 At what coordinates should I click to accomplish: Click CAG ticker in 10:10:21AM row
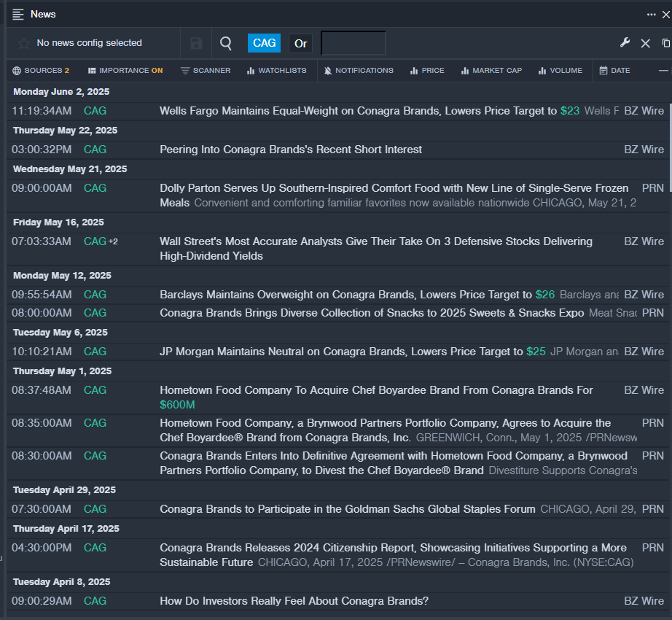point(95,352)
